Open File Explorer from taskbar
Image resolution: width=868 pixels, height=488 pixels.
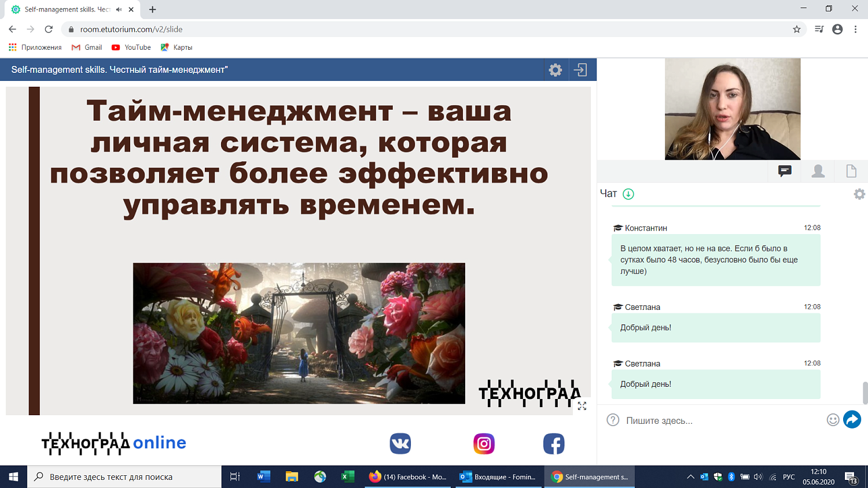(292, 477)
